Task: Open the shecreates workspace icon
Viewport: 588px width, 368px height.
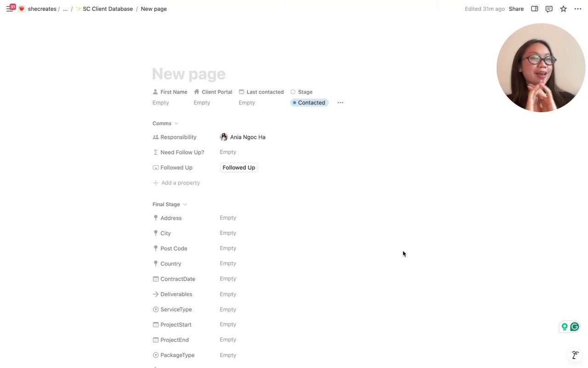Action: coord(22,9)
